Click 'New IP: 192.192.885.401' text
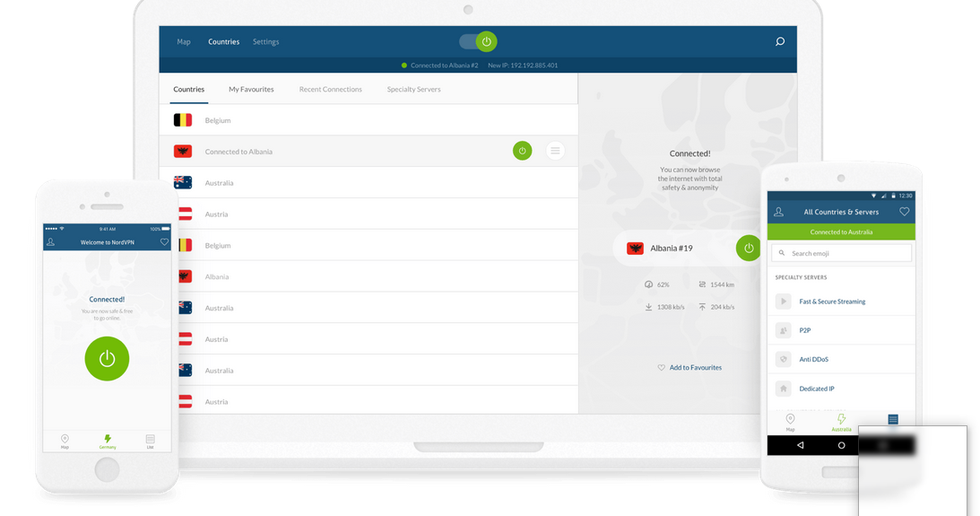Image resolution: width=980 pixels, height=516 pixels. pos(523,66)
